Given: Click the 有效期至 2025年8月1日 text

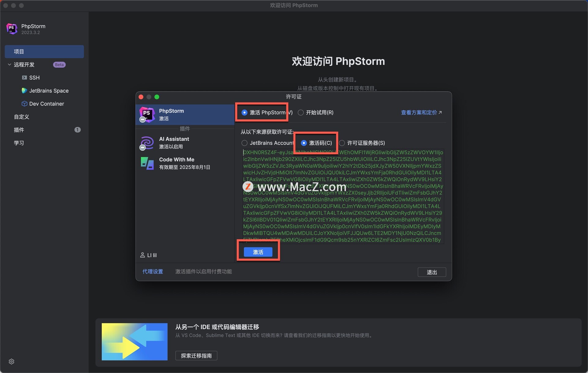Looking at the screenshot, I should (x=185, y=167).
